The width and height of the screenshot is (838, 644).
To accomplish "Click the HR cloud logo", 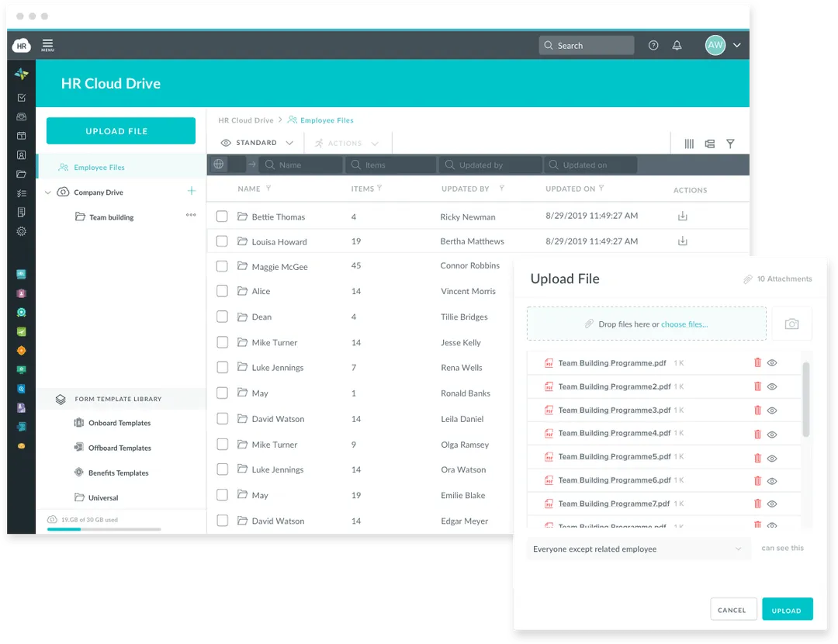I will coord(22,46).
